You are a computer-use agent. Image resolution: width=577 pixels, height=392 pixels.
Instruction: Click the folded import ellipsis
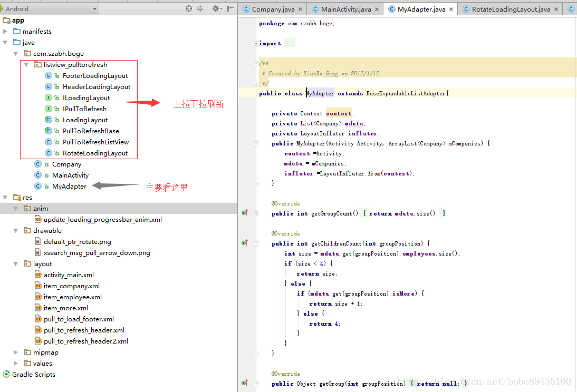point(289,43)
